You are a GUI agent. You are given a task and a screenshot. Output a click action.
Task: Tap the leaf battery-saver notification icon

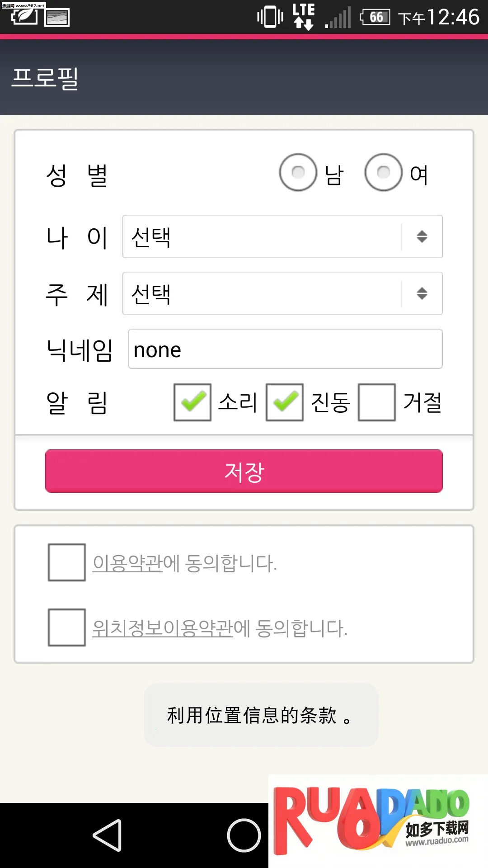pos(24,17)
